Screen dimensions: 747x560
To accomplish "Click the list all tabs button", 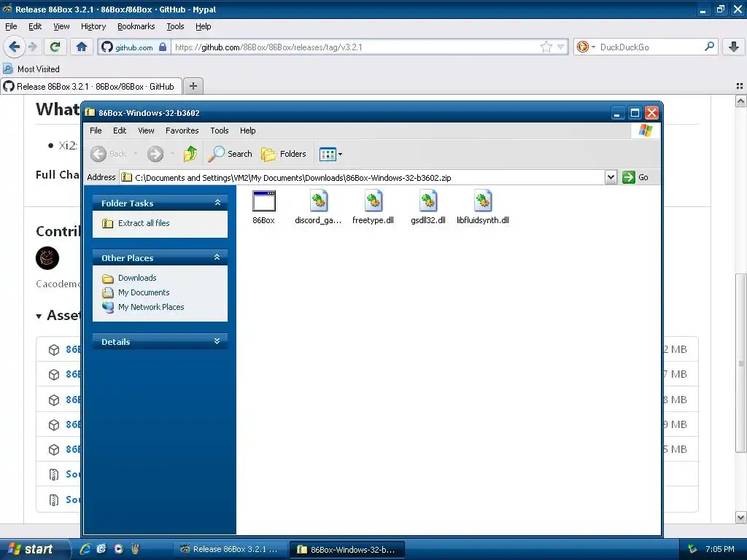I will 740,86.
